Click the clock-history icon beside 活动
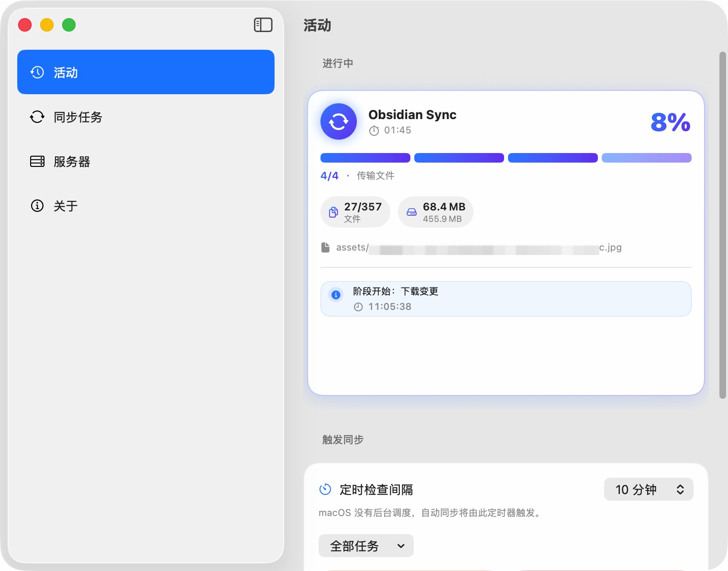The image size is (728, 571). (37, 72)
